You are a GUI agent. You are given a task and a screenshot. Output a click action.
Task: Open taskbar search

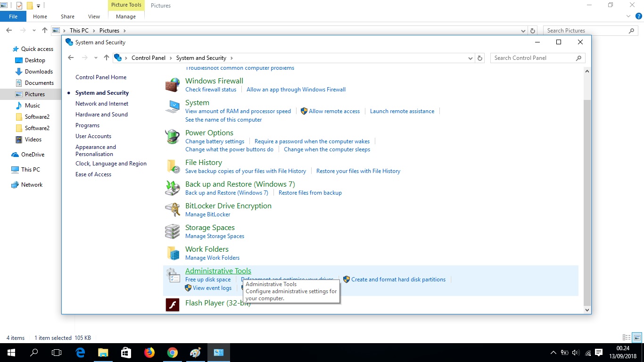[x=34, y=353]
